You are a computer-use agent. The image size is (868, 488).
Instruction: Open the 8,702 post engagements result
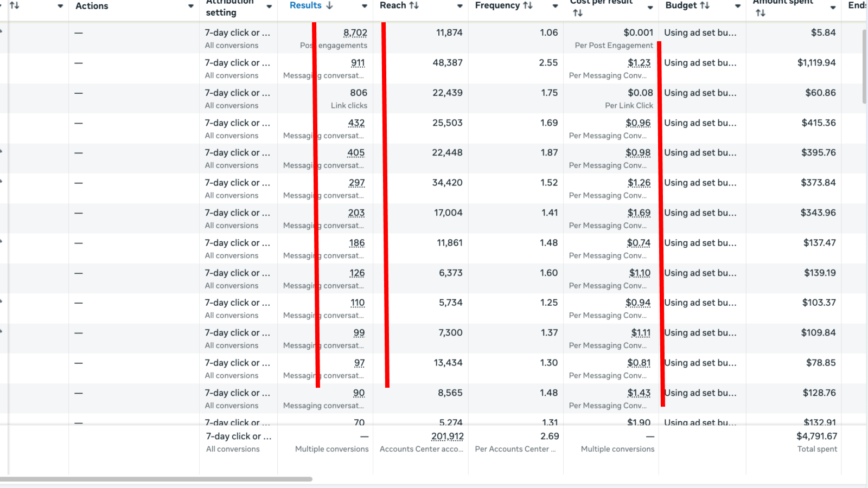(x=355, y=33)
